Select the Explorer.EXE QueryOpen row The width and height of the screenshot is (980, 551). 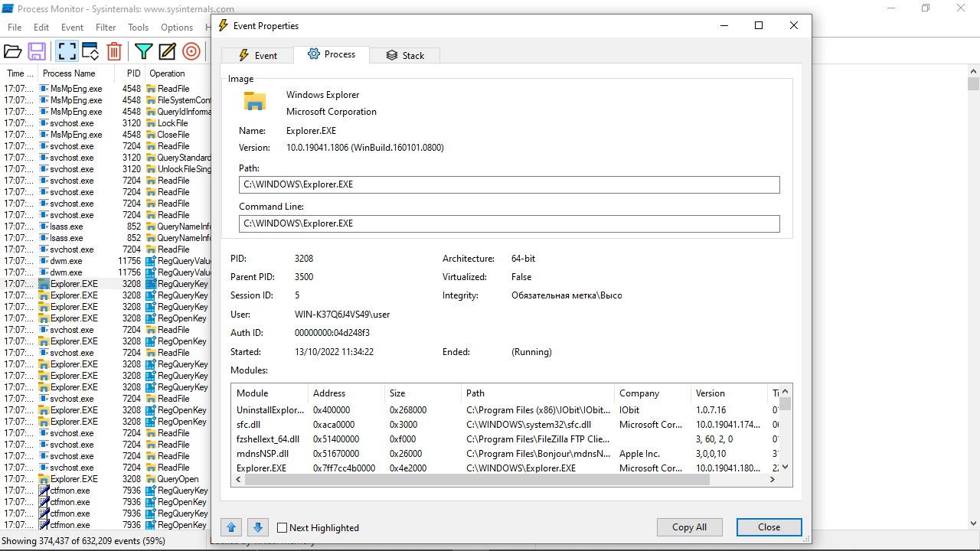tap(106, 479)
